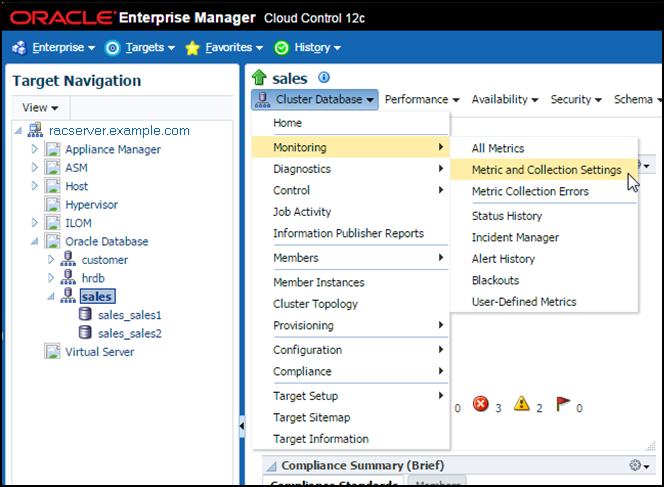Click the sales cluster database icon

[x=68, y=296]
